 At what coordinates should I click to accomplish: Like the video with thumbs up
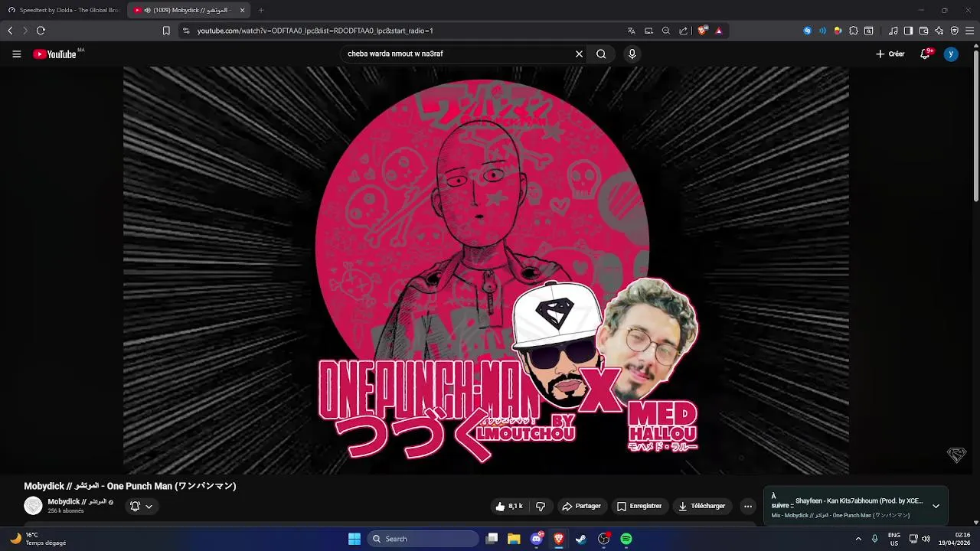pyautogui.click(x=510, y=506)
